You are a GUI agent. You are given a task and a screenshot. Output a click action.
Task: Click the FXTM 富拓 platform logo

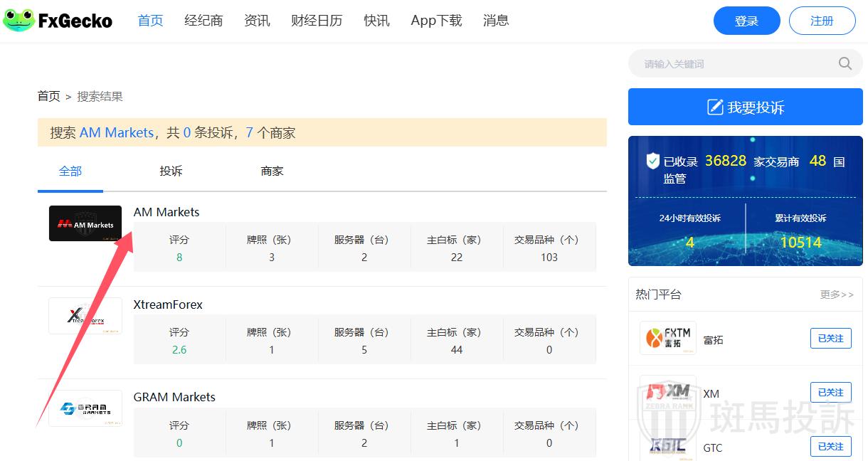(667, 339)
